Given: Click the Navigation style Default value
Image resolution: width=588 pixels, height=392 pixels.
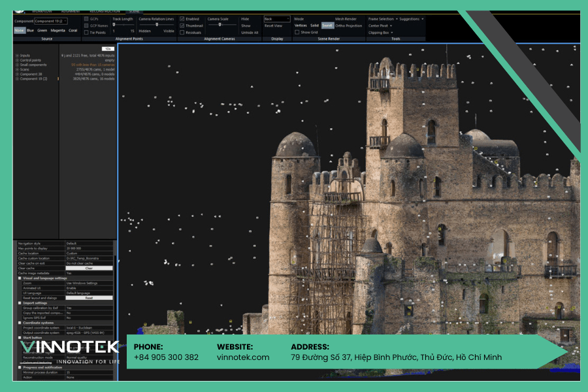Looking at the screenshot, I should click(89, 244).
